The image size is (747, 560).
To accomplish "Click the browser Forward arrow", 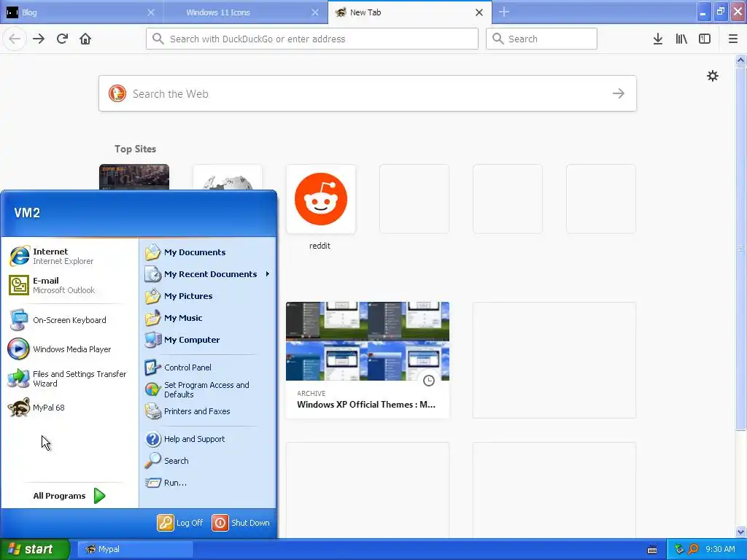I will [39, 39].
